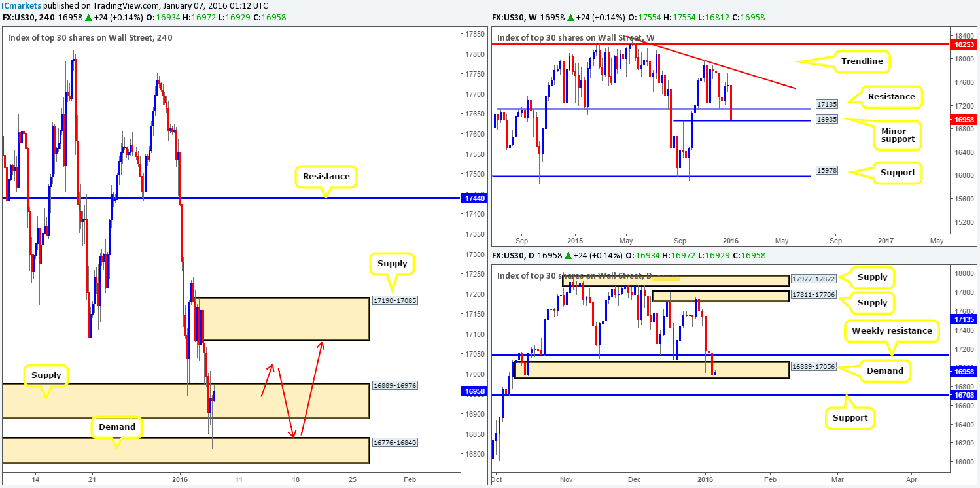Click the blue 17135 price tag on the daily chart
The width and height of the screenshot is (980, 488).
[963, 319]
